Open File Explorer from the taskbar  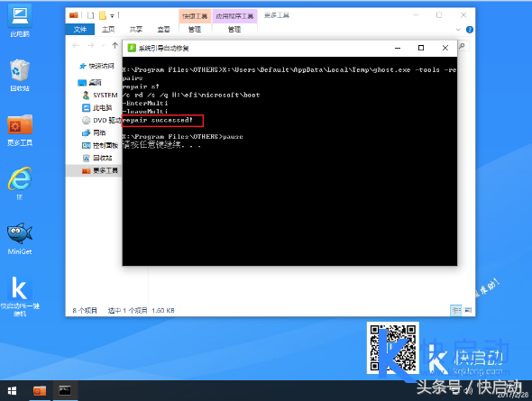40,391
